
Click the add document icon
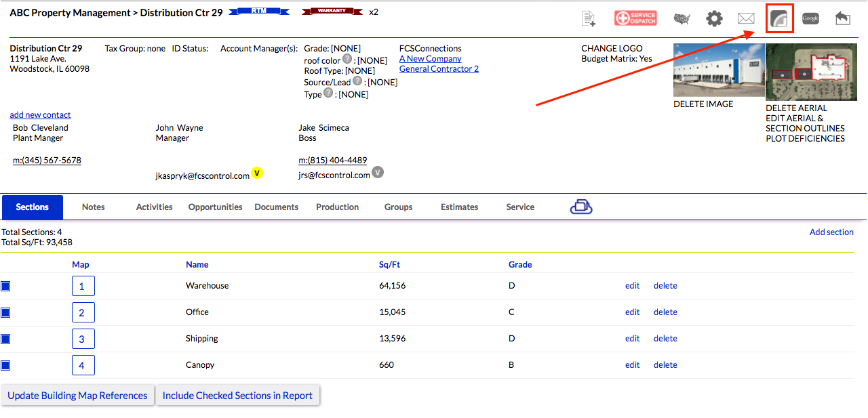coord(588,19)
